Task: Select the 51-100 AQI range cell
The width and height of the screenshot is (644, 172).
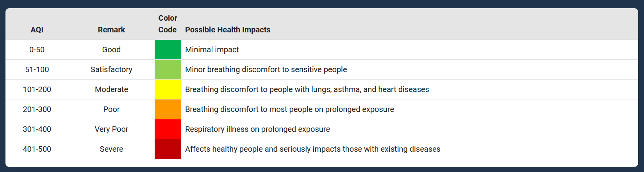Action: click(37, 69)
